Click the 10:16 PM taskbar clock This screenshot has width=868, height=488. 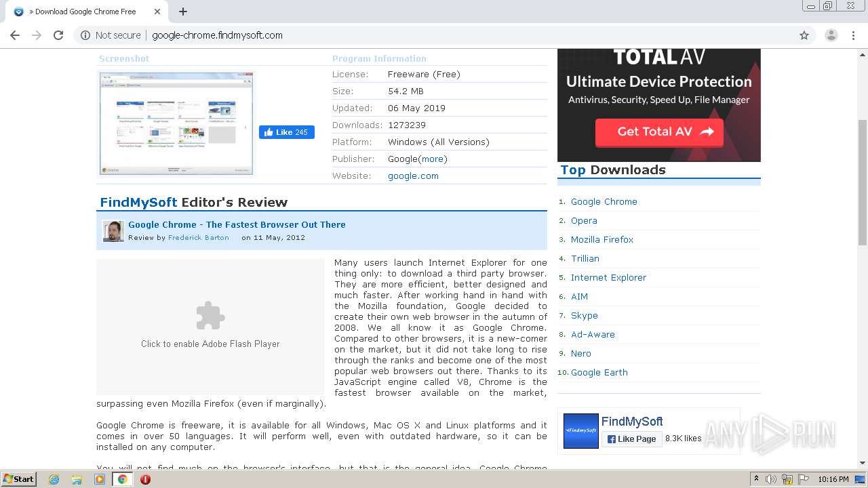pos(833,479)
